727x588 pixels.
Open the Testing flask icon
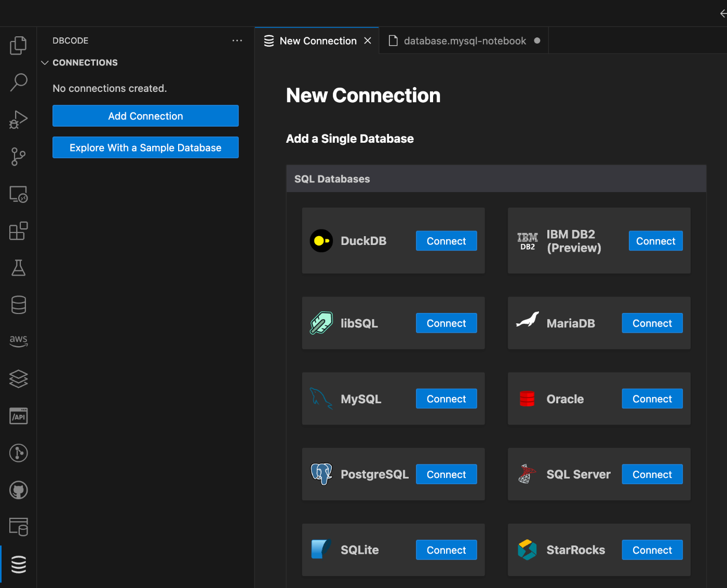(18, 268)
